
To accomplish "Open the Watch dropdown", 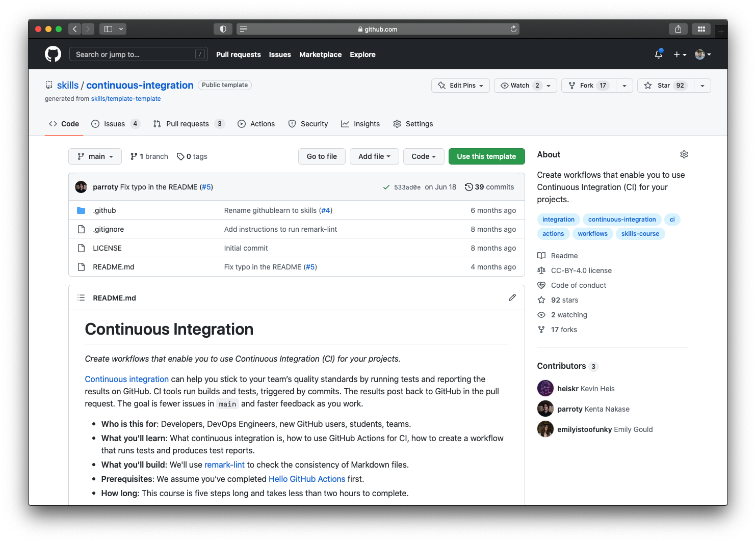I will (526, 86).
